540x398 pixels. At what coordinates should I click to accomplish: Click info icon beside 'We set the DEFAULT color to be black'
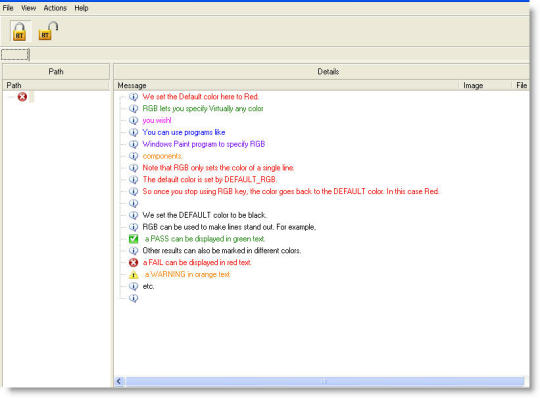(133, 215)
